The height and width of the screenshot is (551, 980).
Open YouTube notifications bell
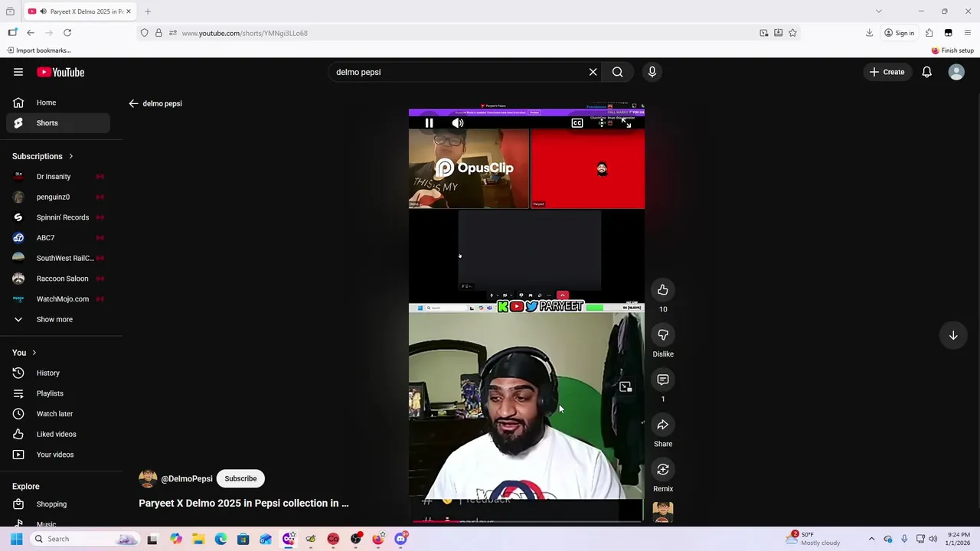tap(926, 72)
